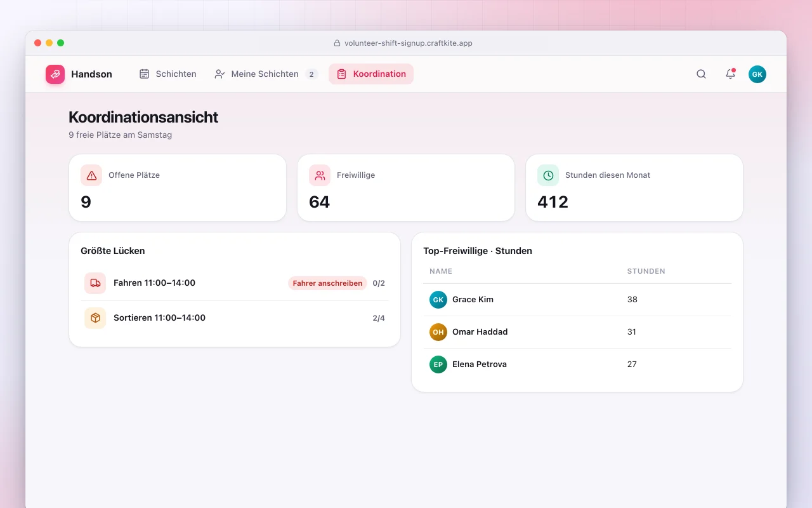Open the search magnifier icon
The image size is (812, 508).
click(x=701, y=74)
